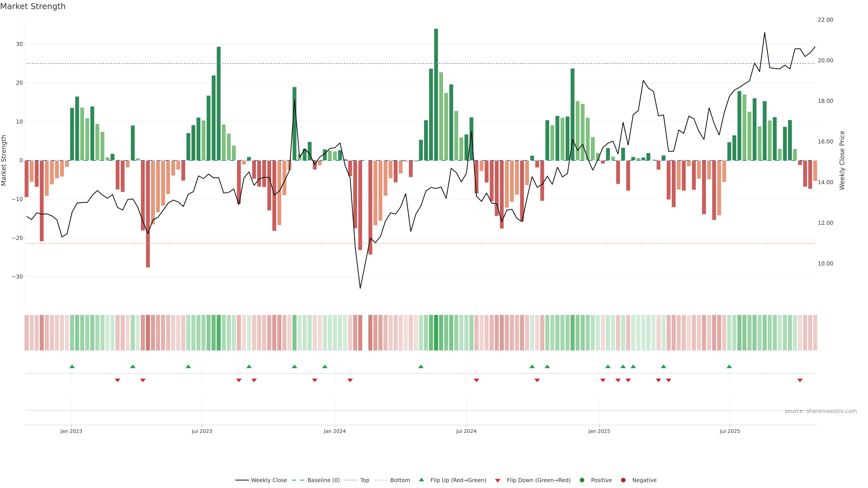Click the Jan 2024 x-axis label
Viewport: 868px width, 488px height.
[335, 431]
